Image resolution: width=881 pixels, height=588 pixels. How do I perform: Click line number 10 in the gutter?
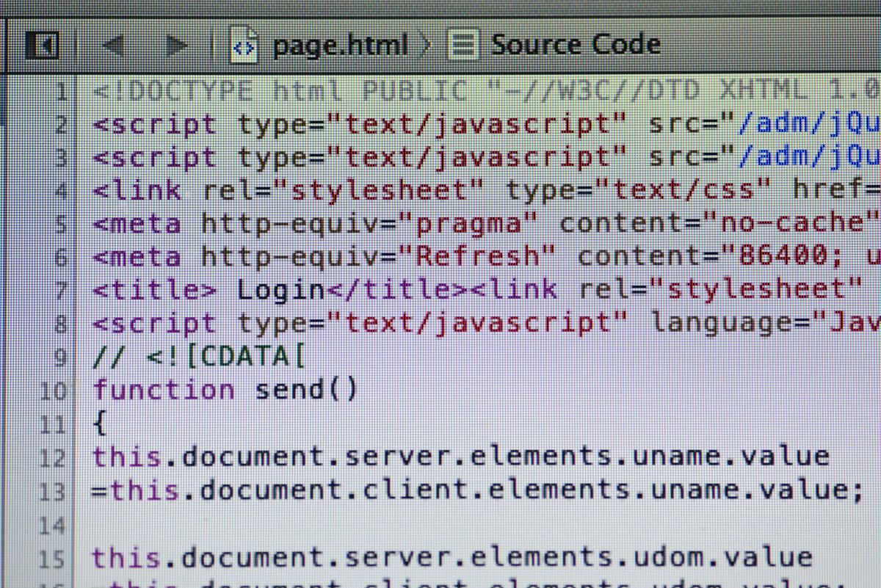point(54,391)
